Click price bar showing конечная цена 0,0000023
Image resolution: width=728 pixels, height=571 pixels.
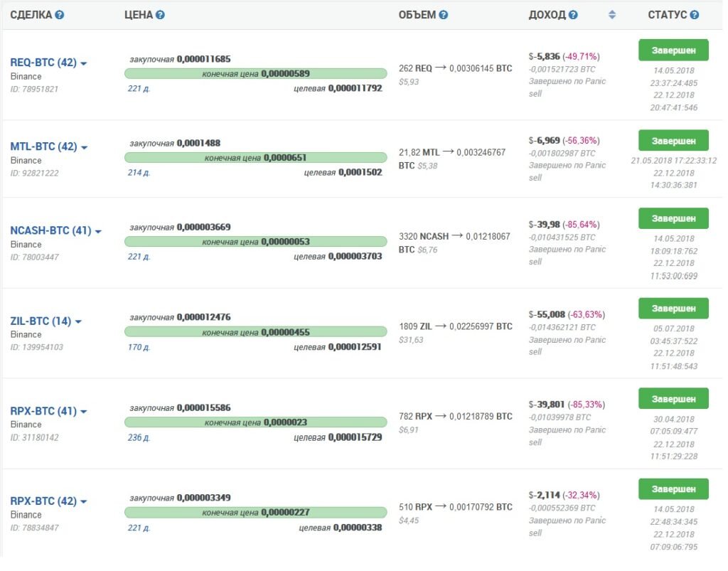(x=255, y=422)
